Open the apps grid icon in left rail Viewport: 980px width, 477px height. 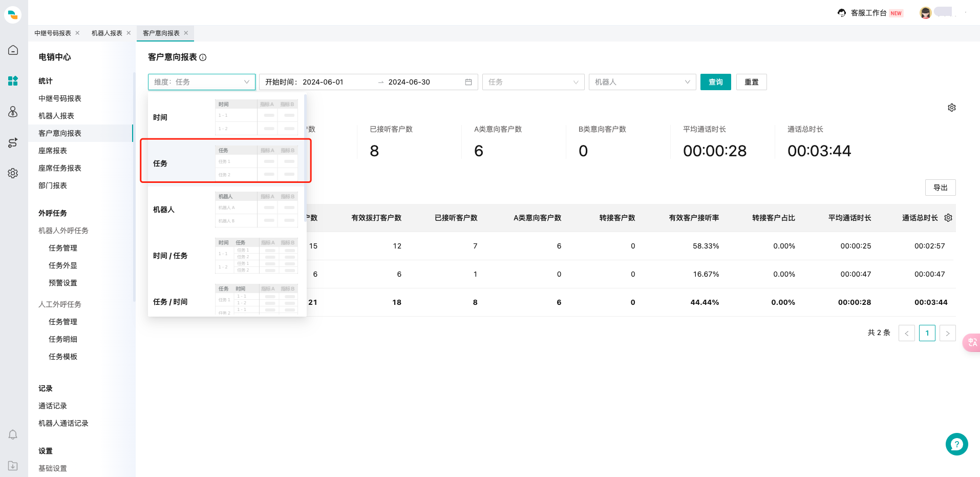pos(13,81)
